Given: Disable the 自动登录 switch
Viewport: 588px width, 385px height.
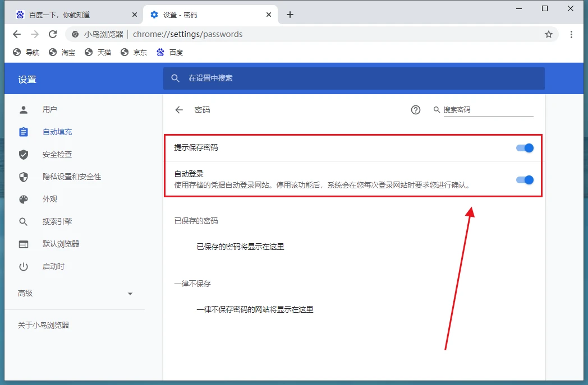Looking at the screenshot, I should [525, 180].
